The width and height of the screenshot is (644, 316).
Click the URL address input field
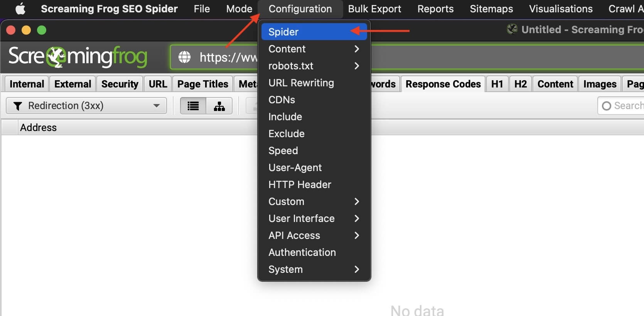click(x=228, y=57)
